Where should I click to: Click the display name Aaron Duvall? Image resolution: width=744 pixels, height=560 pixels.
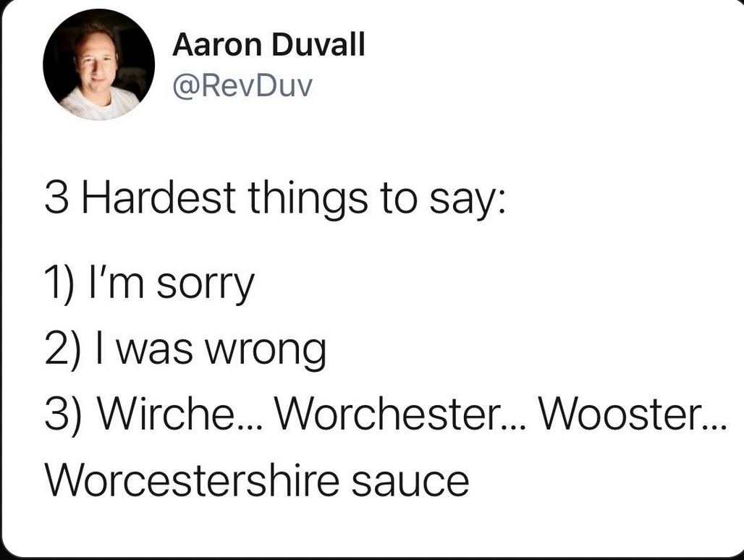click(x=269, y=45)
